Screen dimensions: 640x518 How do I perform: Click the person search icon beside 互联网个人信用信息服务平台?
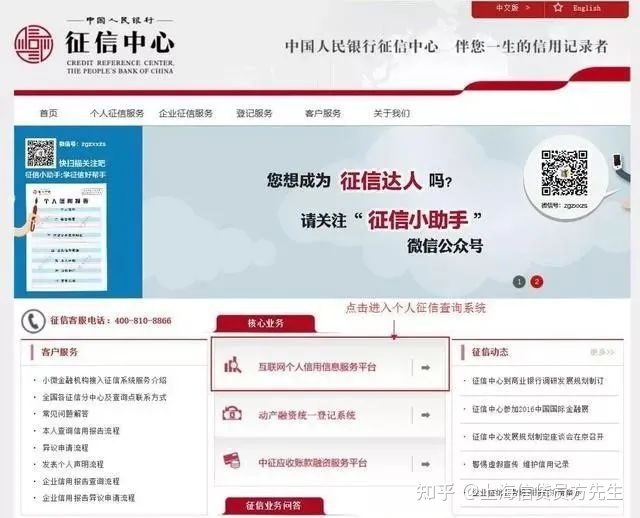233,365
